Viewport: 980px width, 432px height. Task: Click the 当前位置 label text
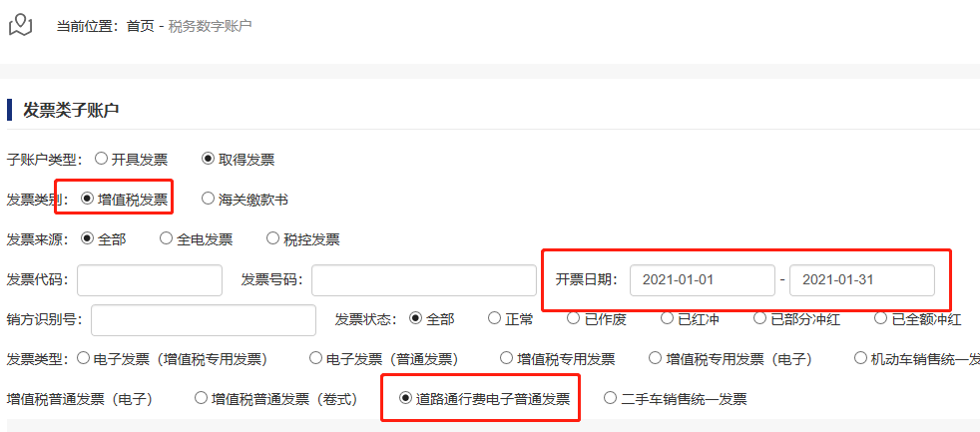(x=88, y=27)
